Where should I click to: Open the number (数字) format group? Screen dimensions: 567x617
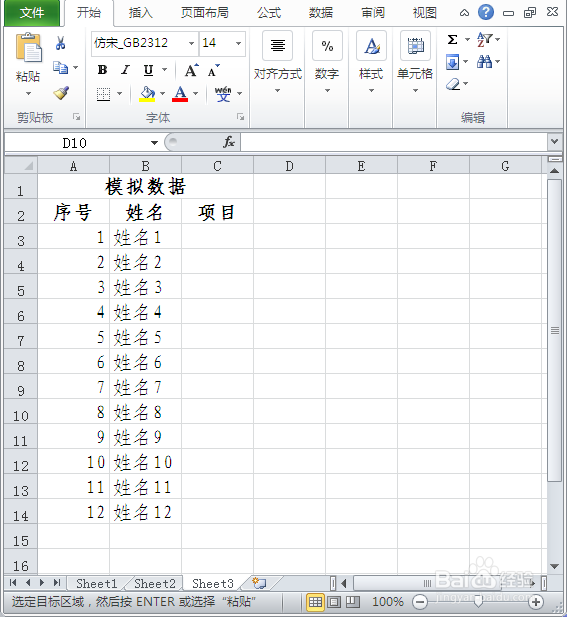click(327, 63)
